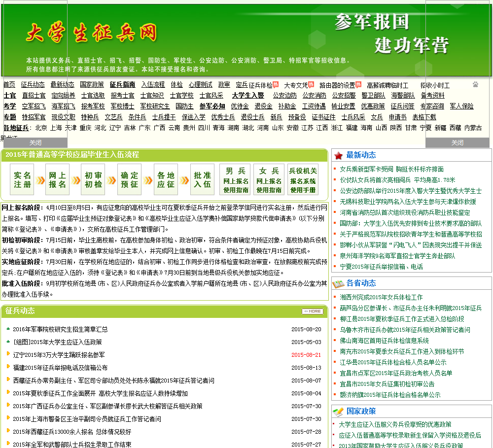Viewport: 493px width, 448px height.
Task: Click the 最新动态 section heading
Action: click(x=361, y=155)
